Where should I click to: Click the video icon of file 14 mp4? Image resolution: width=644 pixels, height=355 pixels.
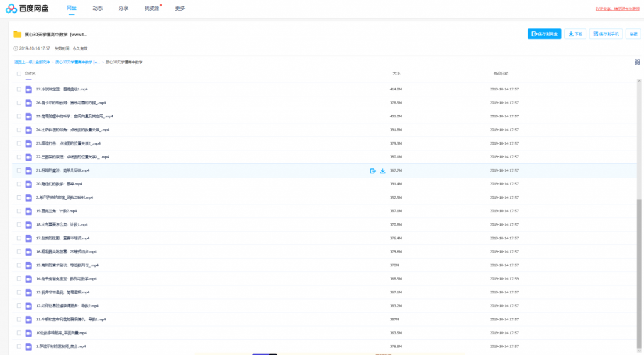click(x=28, y=278)
